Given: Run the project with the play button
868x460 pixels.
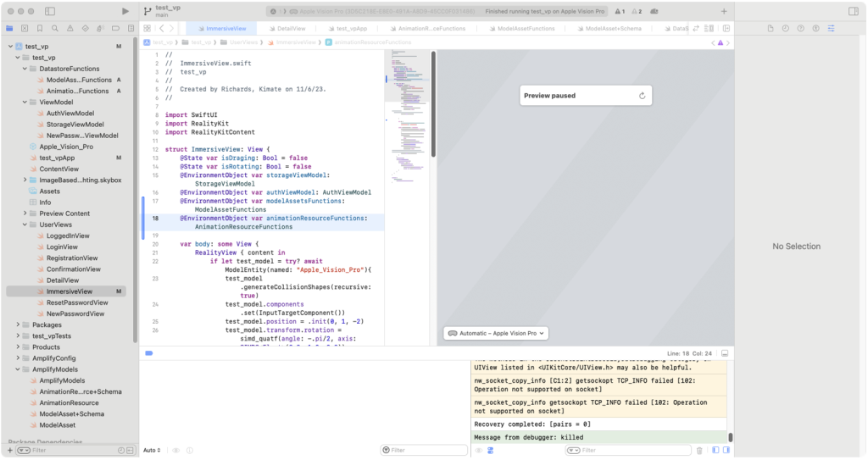Looking at the screenshot, I should click(x=125, y=11).
